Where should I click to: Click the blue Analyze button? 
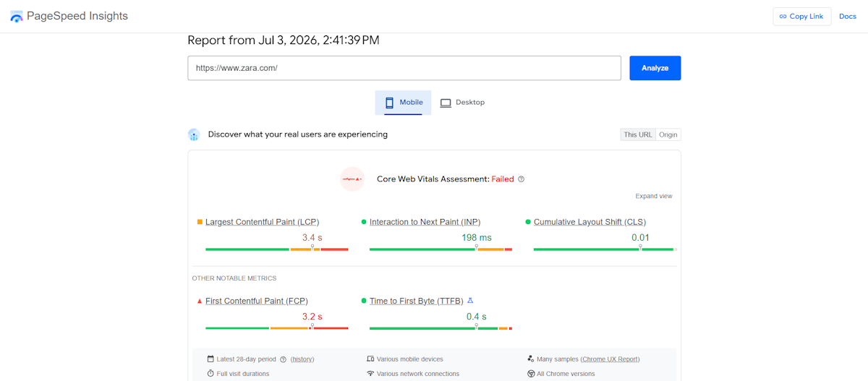(x=655, y=68)
